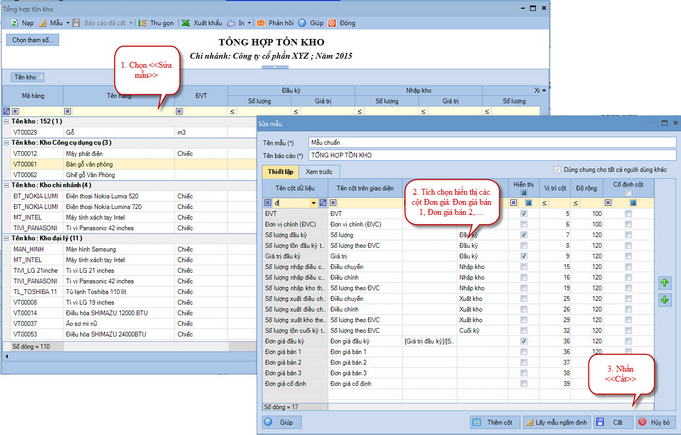Click horizontal scrollbar left arrow in main grid
This screenshot has height=435, width=681.
[x=7, y=356]
